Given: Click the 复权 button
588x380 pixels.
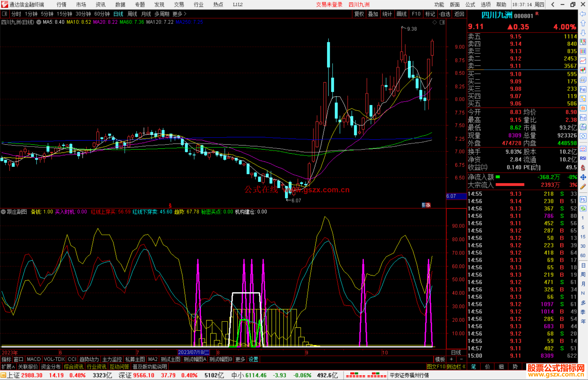Looking at the screenshot, I should [x=359, y=14].
